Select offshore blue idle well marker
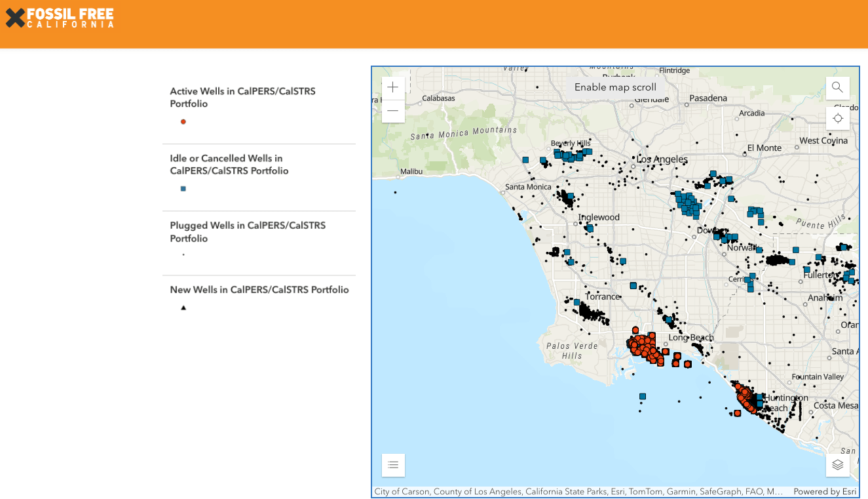The height and width of the screenshot is (499, 868). click(x=643, y=396)
